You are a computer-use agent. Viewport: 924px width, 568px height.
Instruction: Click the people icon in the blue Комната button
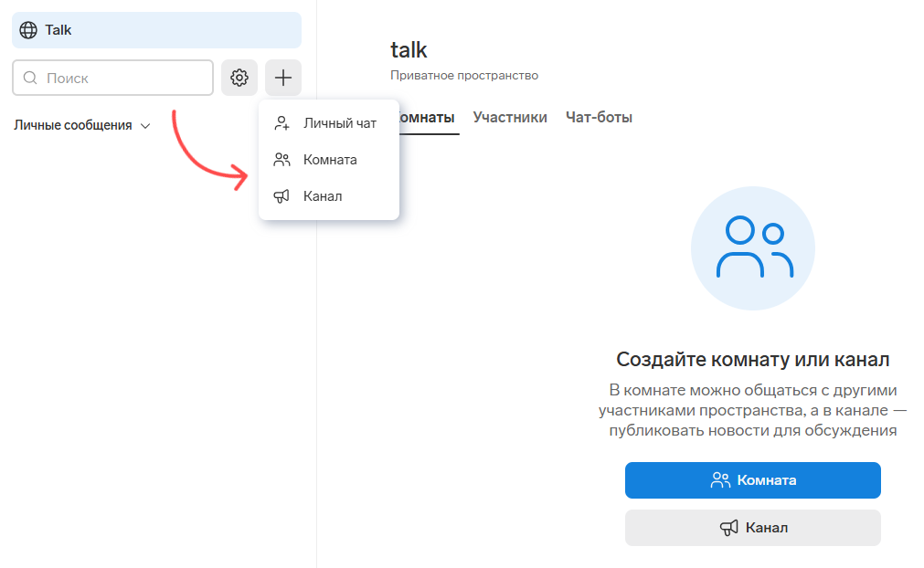[720, 480]
